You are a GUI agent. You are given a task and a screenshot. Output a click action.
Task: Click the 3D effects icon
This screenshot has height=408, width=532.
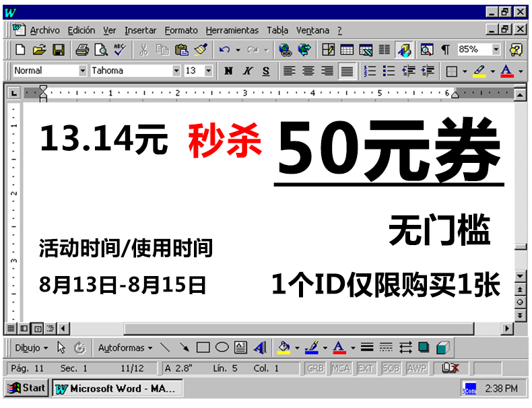pos(442,348)
